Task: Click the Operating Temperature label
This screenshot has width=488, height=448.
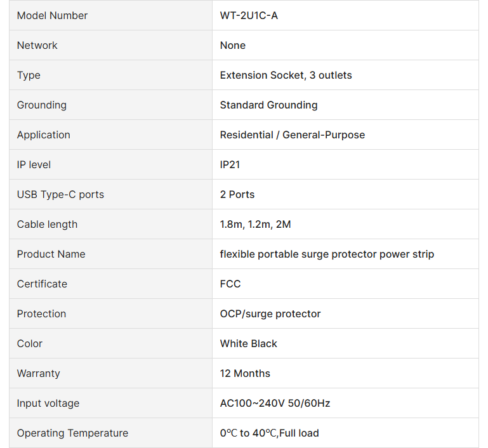Action: pyautogui.click(x=72, y=433)
